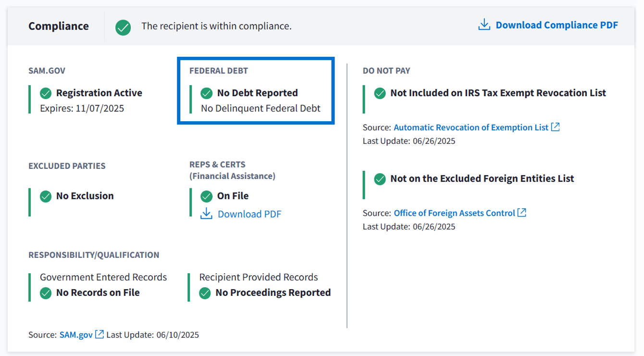Click Excluded Foreign Entities List checkmark icon
The image size is (644, 356).
click(x=380, y=178)
